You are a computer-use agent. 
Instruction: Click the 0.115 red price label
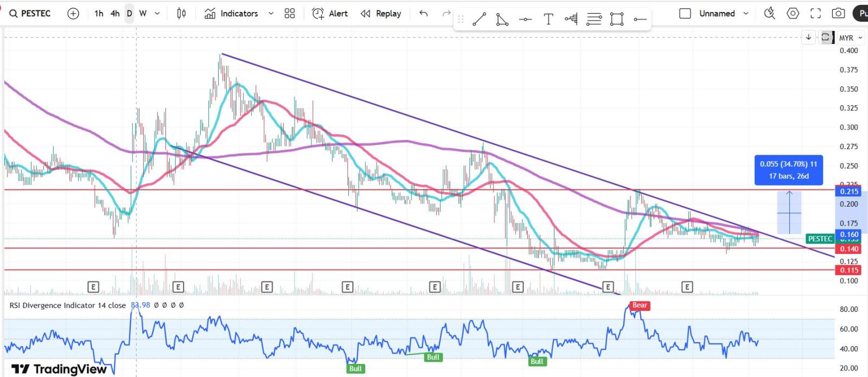pyautogui.click(x=849, y=270)
